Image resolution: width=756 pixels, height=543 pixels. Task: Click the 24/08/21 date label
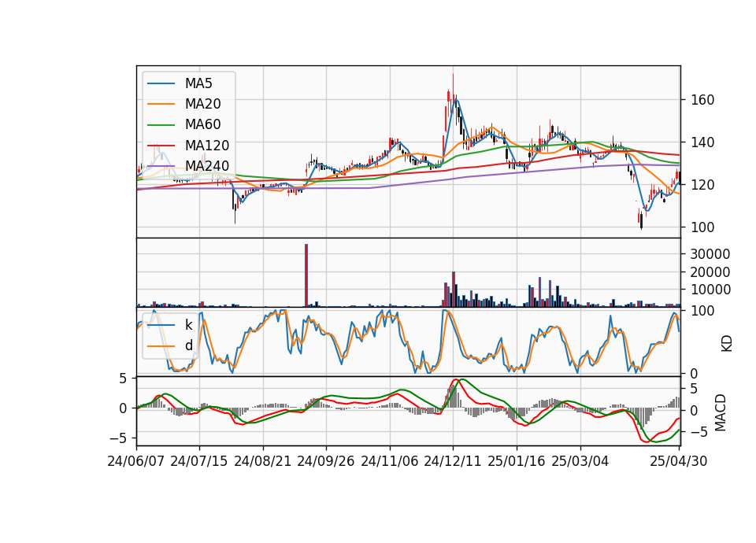tap(263, 461)
